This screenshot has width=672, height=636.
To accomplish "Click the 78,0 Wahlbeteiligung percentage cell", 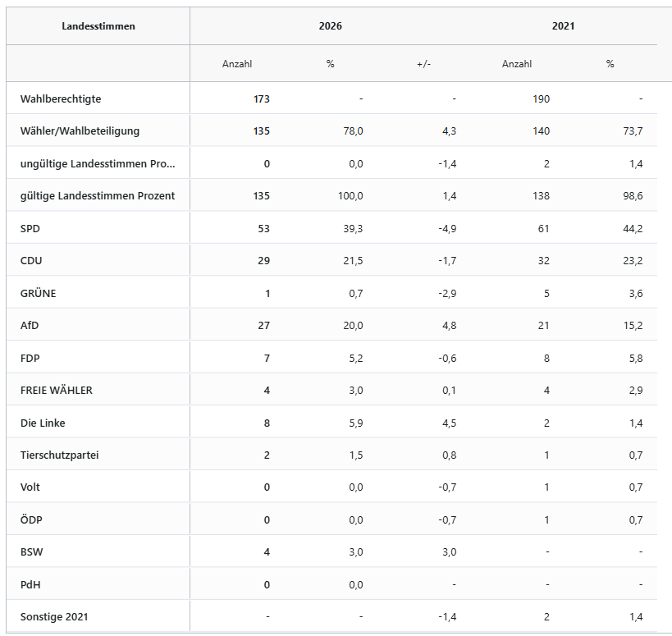I will point(352,131).
